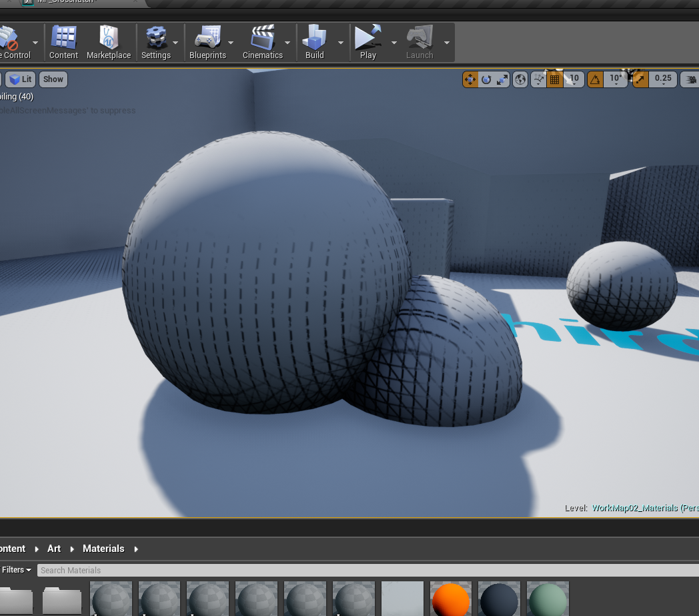Image resolution: width=699 pixels, height=616 pixels.
Task: Toggle grid snapping in viewport
Action: (x=555, y=79)
